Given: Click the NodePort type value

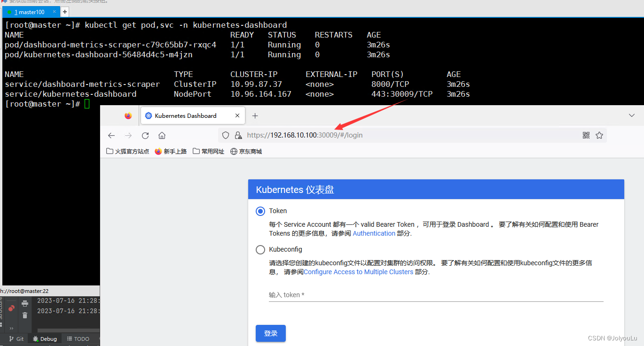Looking at the screenshot, I should [193, 94].
